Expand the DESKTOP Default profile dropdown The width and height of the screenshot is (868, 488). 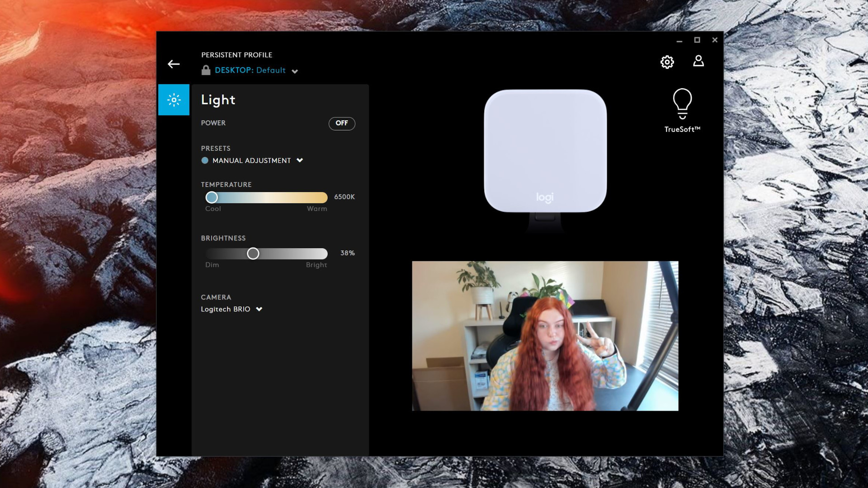294,71
